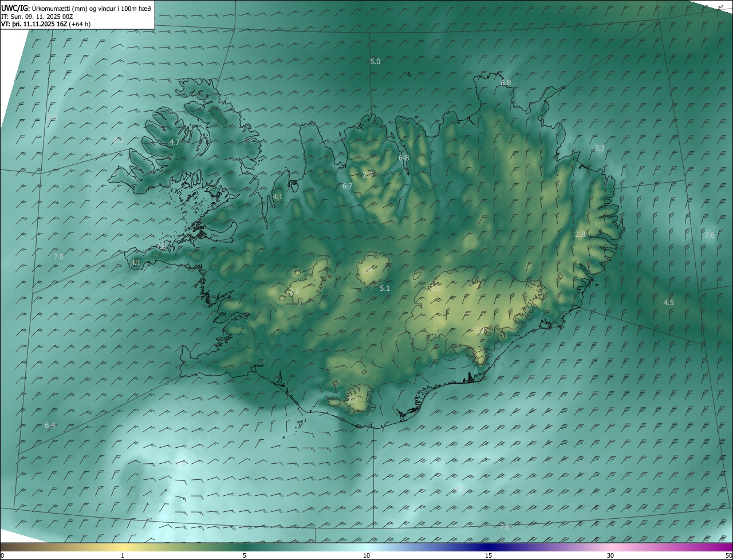Viewport: 733px width, 560px height.
Task: Click the 15 tick label on the color scale
Action: (x=488, y=556)
